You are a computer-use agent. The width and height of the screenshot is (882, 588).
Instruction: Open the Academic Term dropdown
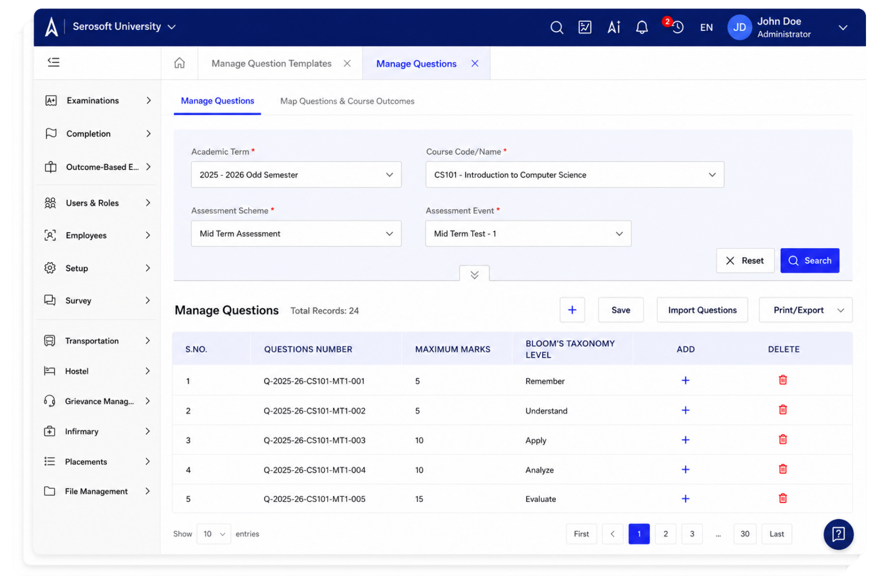click(x=296, y=175)
